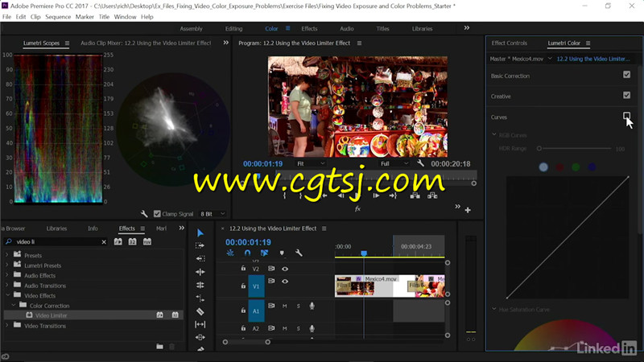Click the Extract button in Program Monitor
The height and width of the screenshot is (362, 644).
[432, 195]
